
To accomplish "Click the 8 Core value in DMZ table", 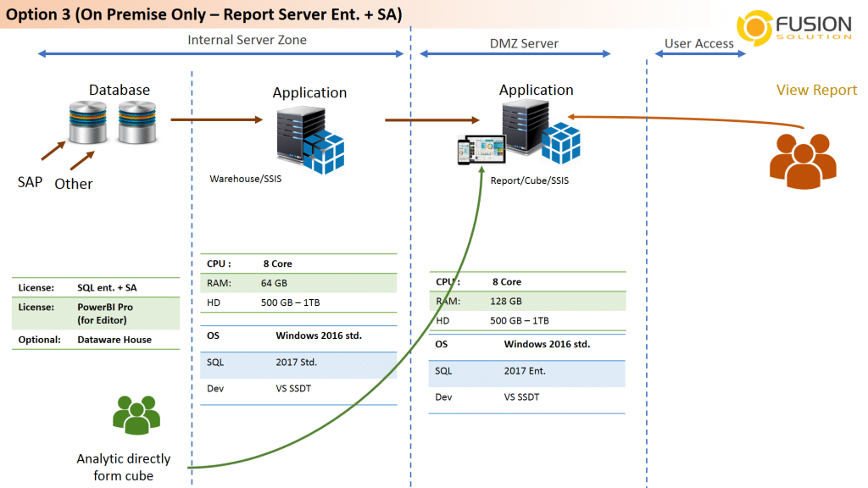I will (x=507, y=282).
